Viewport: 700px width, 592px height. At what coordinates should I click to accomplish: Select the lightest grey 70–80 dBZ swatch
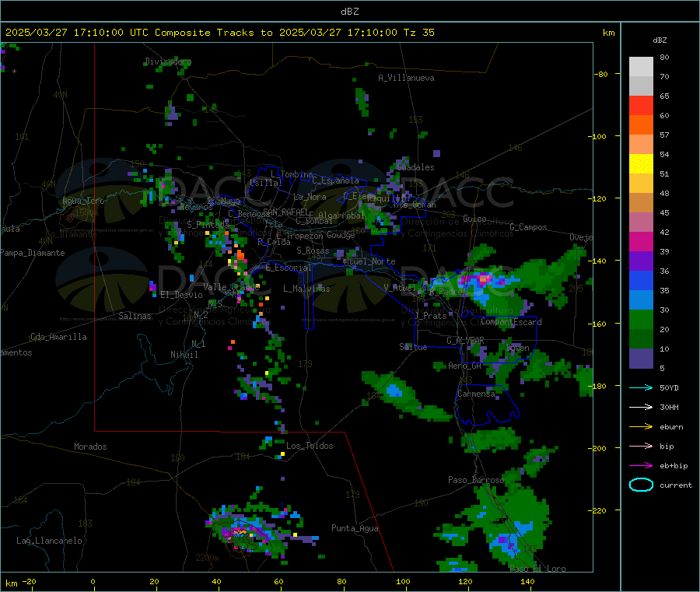click(641, 67)
